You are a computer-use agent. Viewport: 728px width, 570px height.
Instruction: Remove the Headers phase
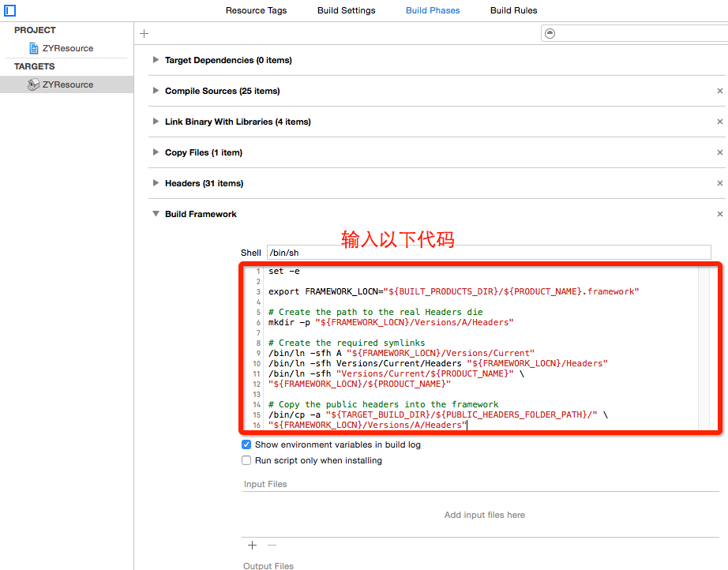719,183
